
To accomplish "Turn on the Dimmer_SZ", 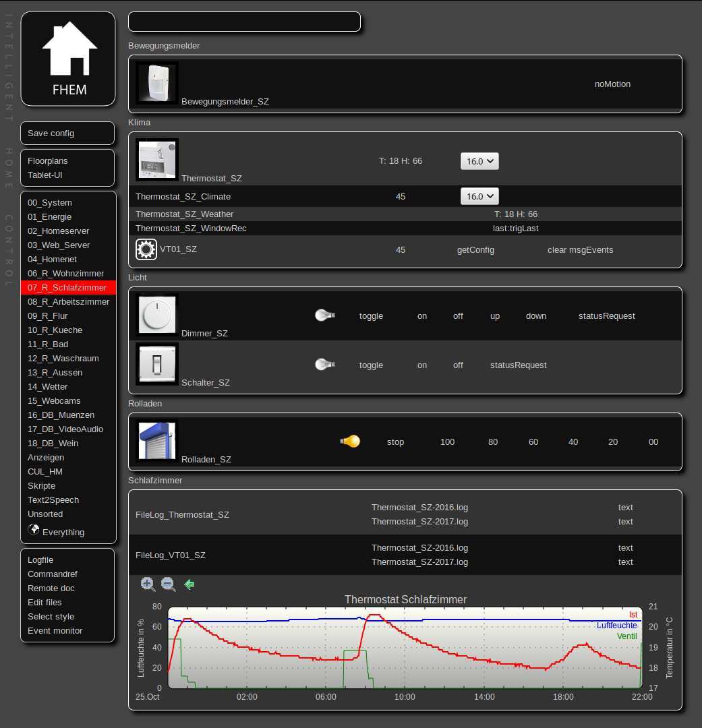I will point(422,315).
